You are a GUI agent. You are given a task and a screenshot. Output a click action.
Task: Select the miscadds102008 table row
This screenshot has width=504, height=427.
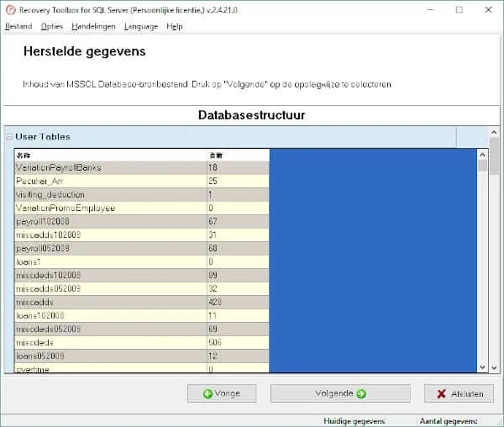(x=142, y=235)
